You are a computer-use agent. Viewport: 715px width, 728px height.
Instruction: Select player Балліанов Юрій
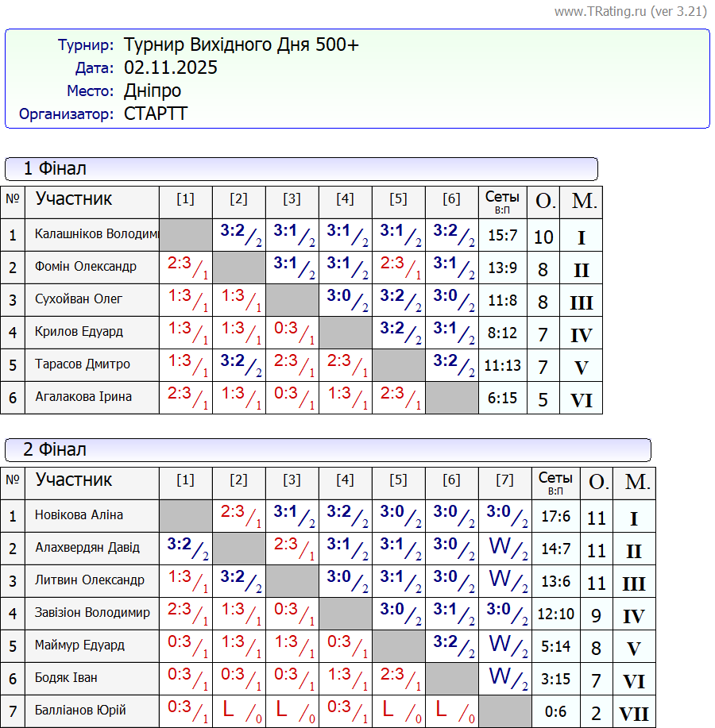[x=80, y=711]
